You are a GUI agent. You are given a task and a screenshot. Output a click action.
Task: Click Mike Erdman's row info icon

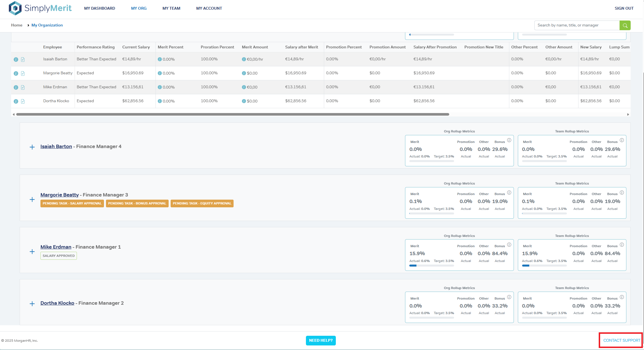click(16, 87)
